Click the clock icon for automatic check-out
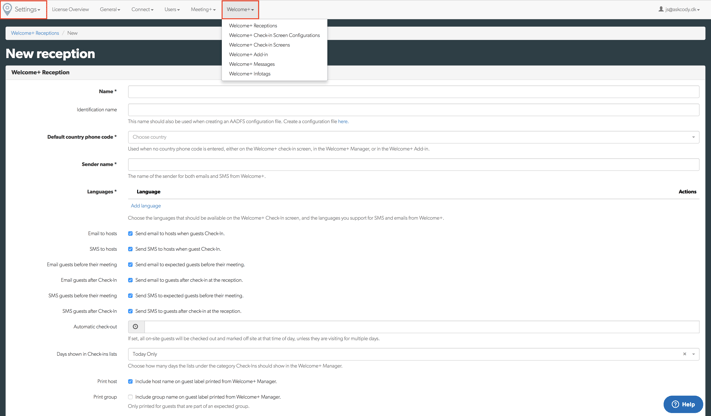 pos(136,327)
